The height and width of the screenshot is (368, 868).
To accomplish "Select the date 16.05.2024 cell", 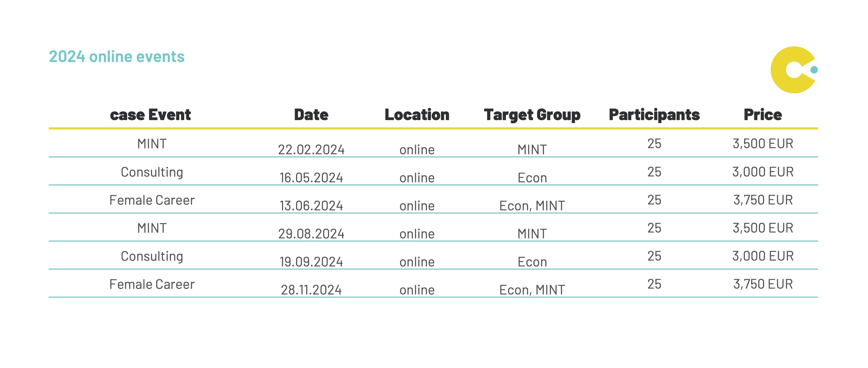I will 311,177.
